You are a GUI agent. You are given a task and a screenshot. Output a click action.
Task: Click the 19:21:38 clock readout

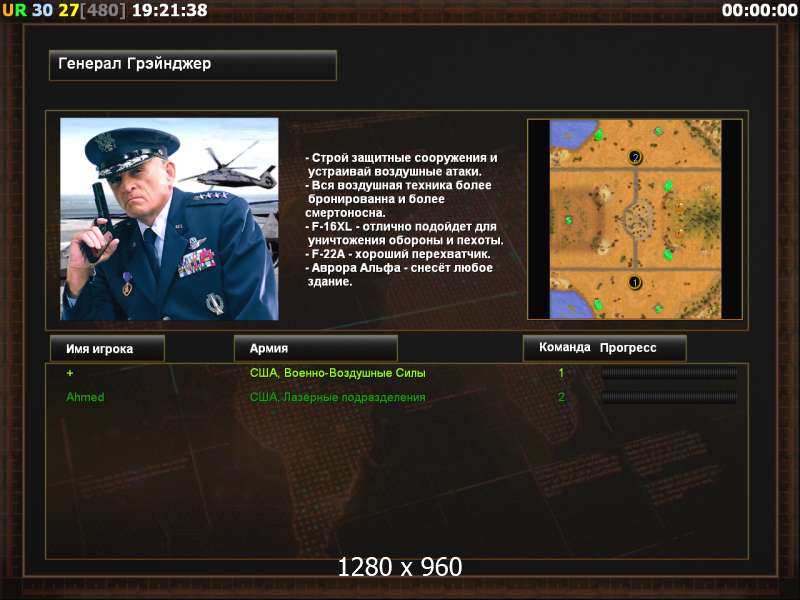[170, 10]
